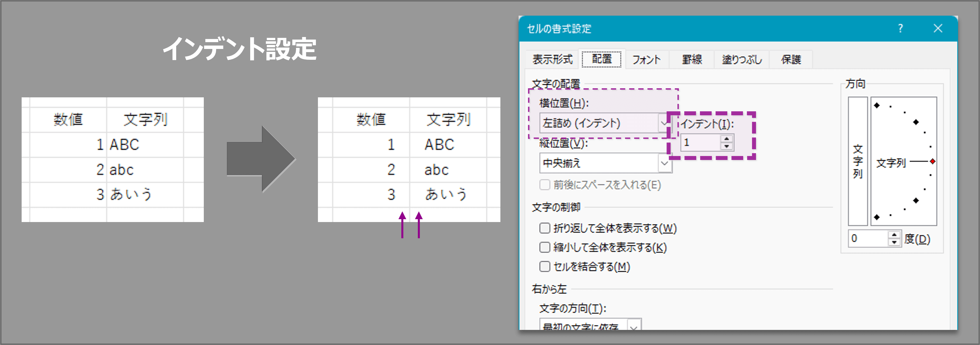Enable 縮小して全体を表示する checkbox
Viewport: 980px width, 345px height.
pos(545,248)
